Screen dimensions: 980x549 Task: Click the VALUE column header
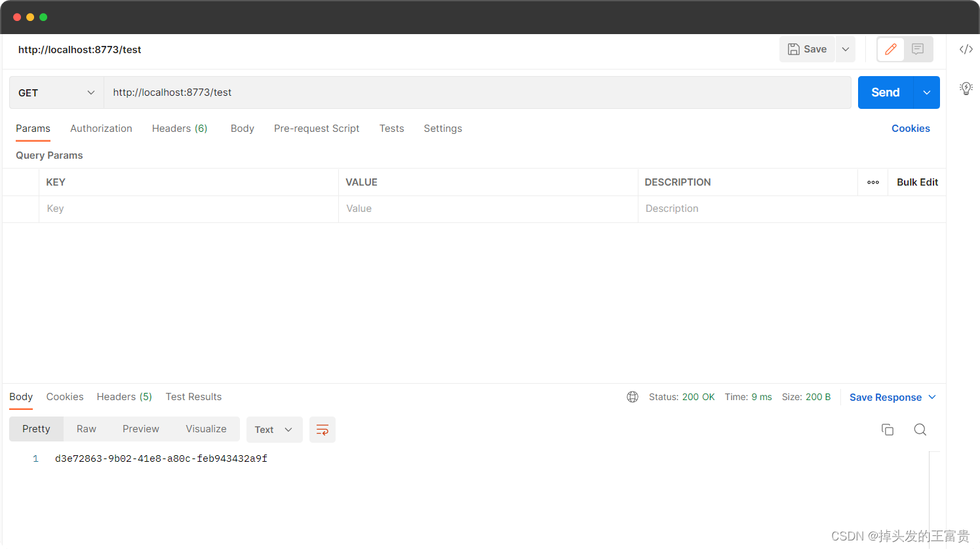point(361,182)
